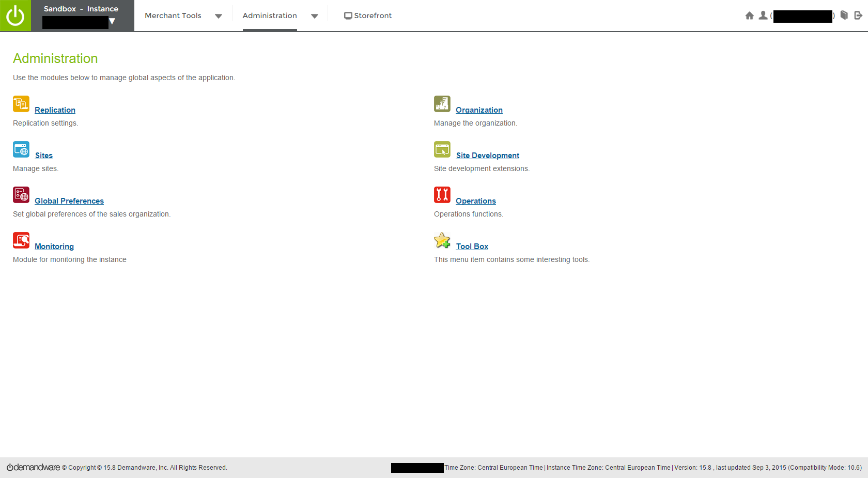The image size is (868, 478).
Task: Open the sandbox instance selector triangle
Action: pos(112,22)
